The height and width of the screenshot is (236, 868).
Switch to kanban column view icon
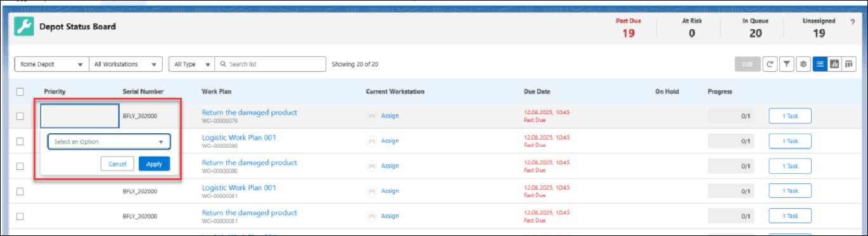(849, 64)
